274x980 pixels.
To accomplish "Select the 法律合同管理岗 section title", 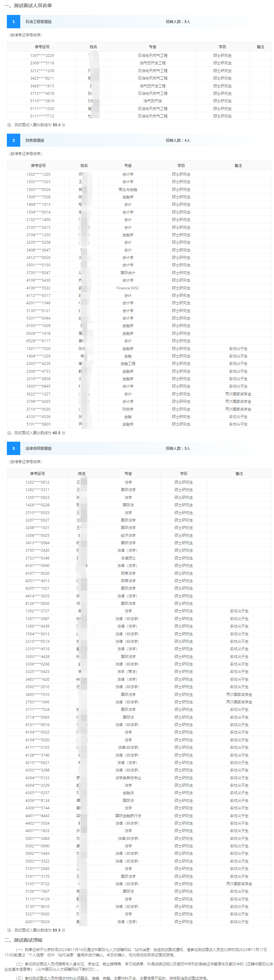I will click(x=38, y=448).
